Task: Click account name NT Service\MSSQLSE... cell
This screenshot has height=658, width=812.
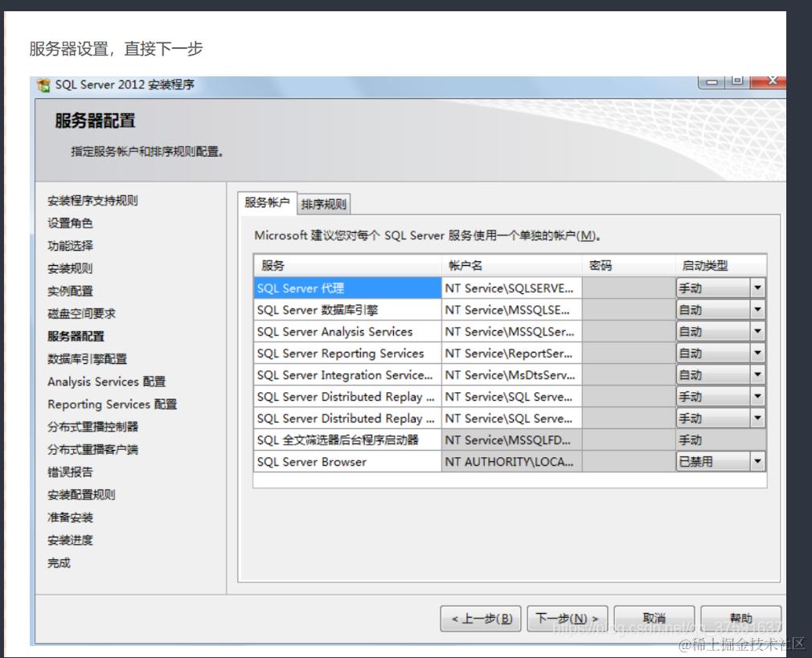Action: 511,309
